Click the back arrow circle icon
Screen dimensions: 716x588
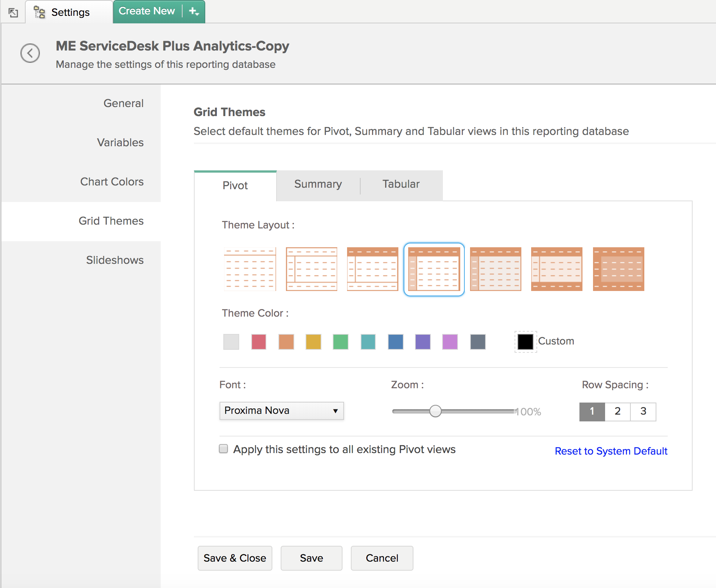(30, 53)
